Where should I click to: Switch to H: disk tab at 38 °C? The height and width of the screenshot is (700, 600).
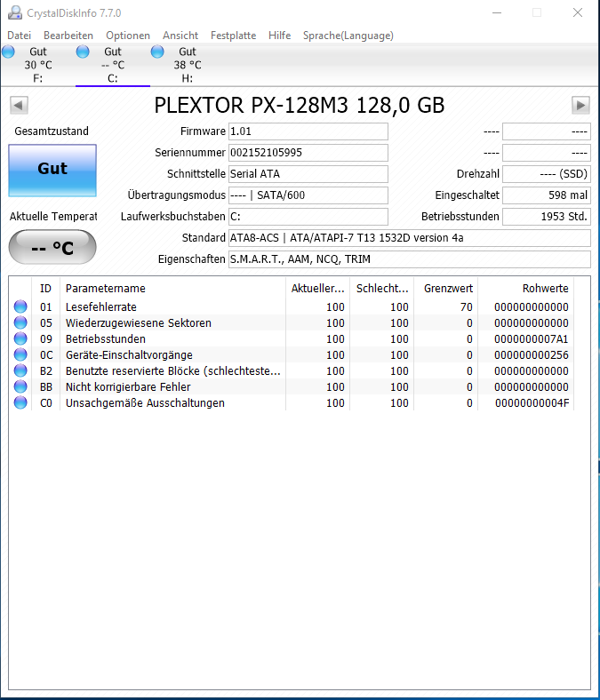coord(188,65)
